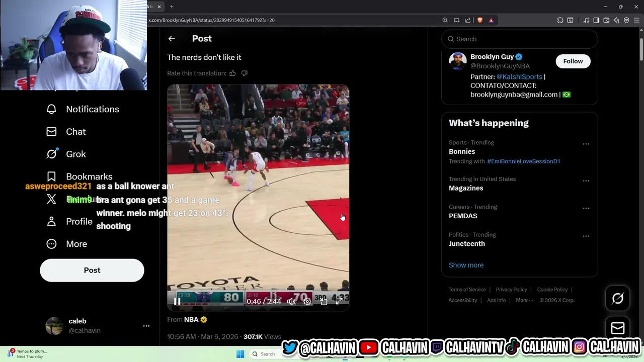Pause the video with the pause icon

pos(177,301)
